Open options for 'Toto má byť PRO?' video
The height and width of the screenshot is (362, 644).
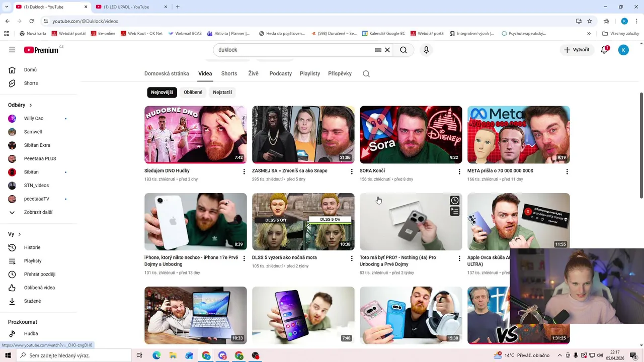point(459,258)
